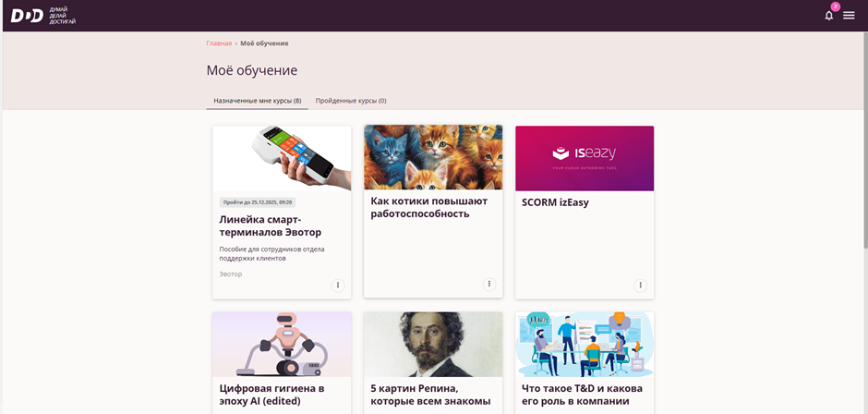Open three-dot menu on SCORM izEasy card
The height and width of the screenshot is (414, 868).
pos(640,285)
